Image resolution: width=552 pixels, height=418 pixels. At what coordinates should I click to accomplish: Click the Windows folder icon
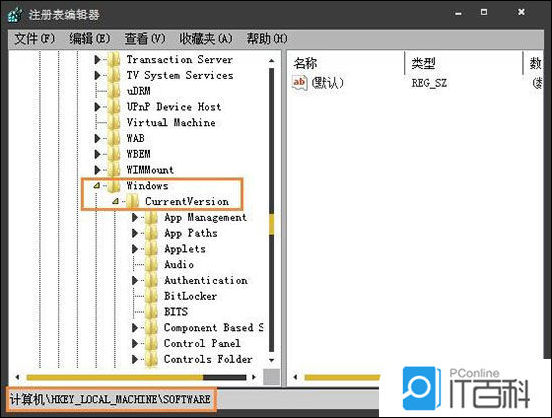114,186
